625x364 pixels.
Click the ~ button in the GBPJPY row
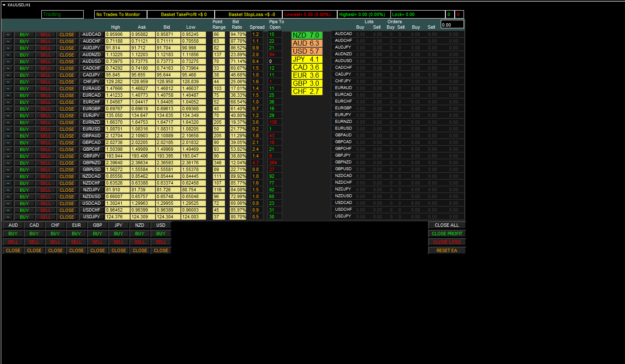8,156
